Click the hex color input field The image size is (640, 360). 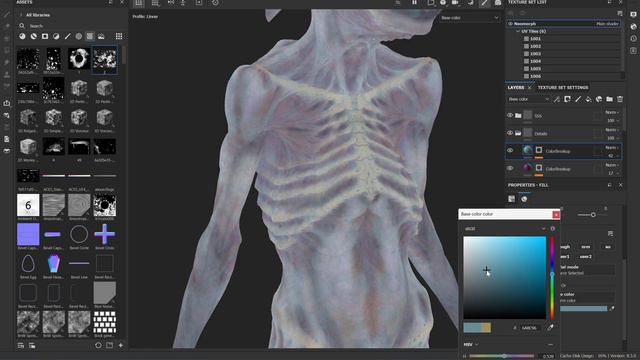pos(529,327)
